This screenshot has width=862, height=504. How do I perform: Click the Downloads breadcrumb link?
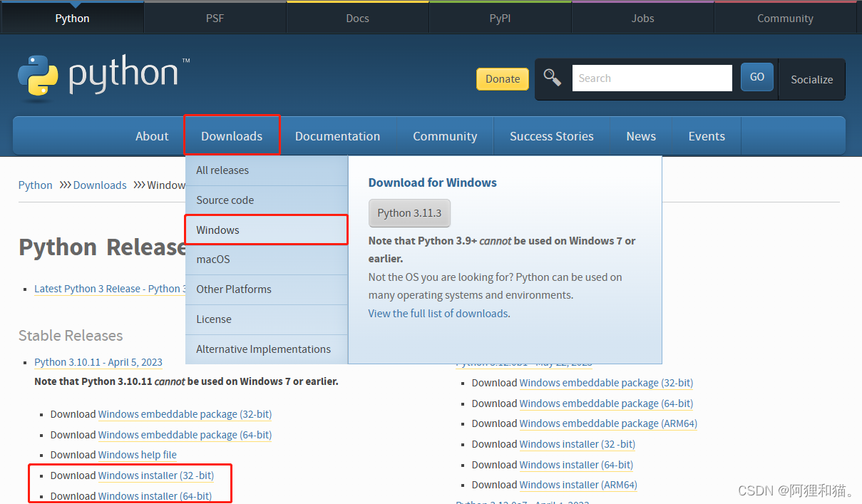(x=100, y=185)
